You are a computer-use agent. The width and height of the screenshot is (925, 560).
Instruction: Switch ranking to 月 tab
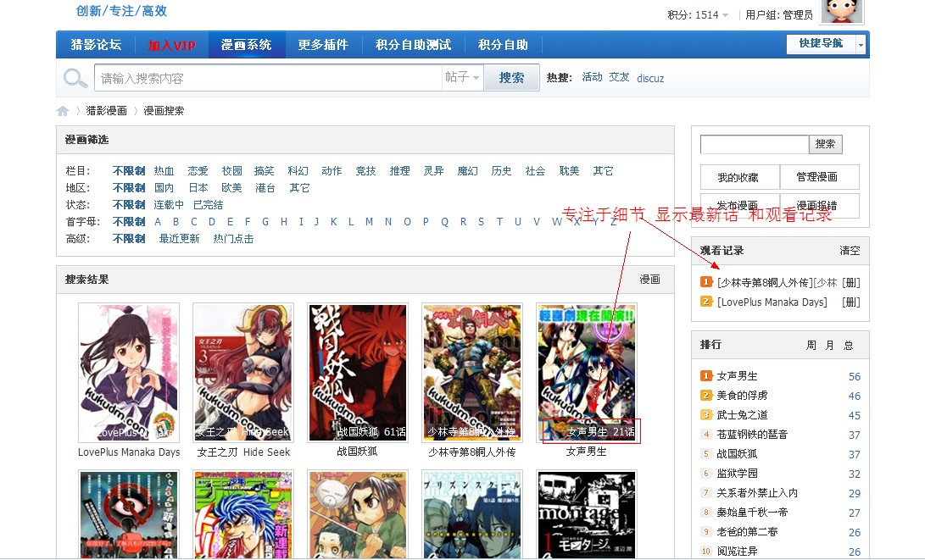[829, 345]
